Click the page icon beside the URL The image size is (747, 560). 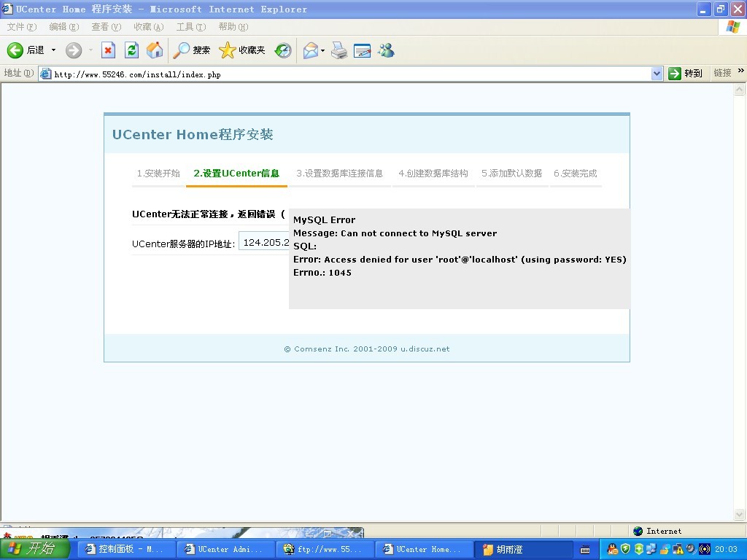tap(46, 74)
